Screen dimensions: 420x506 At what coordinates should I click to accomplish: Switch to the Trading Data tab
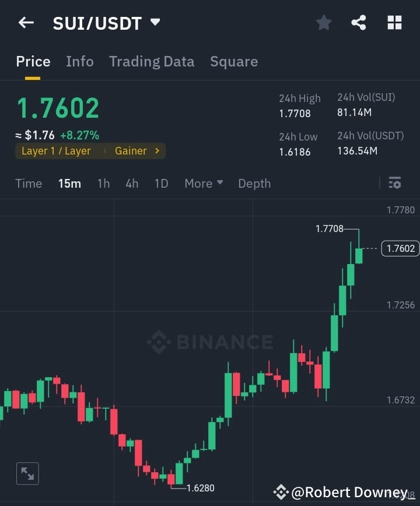(152, 61)
